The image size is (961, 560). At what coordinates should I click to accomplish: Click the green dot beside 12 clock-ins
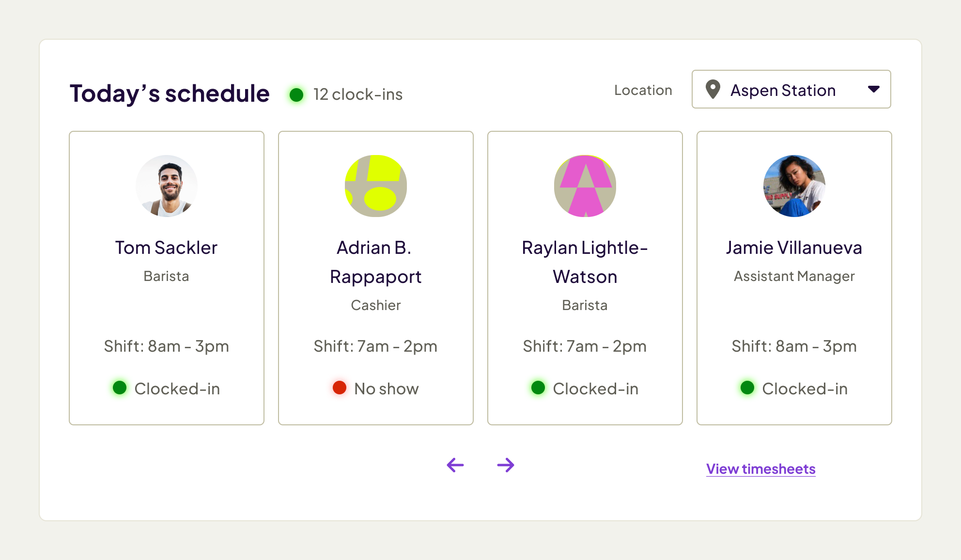pyautogui.click(x=296, y=94)
